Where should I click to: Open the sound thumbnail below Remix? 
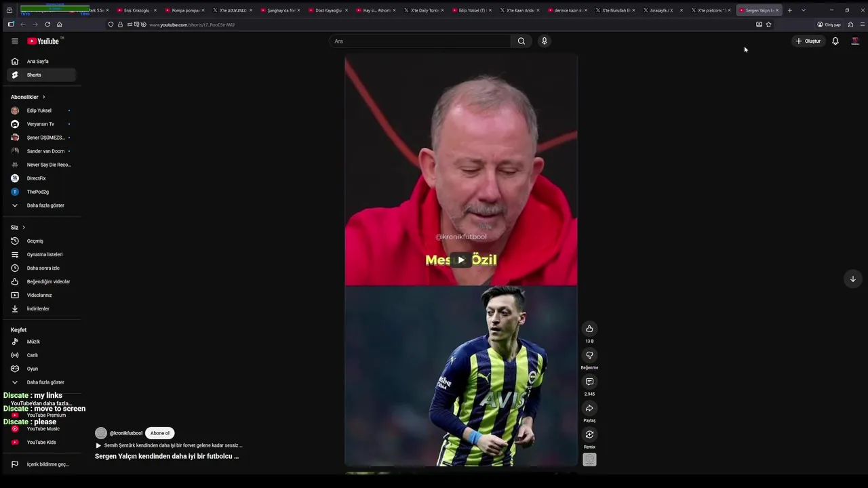(589, 460)
